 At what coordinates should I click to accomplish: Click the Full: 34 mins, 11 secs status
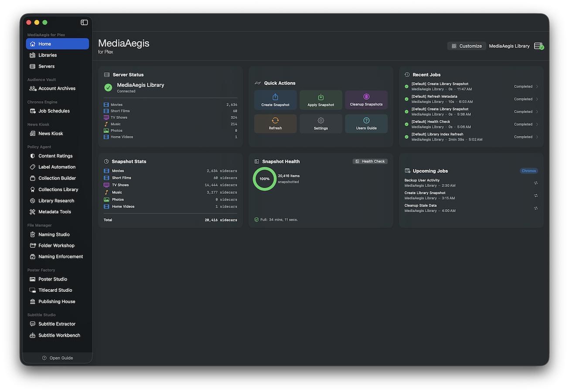[x=276, y=220]
